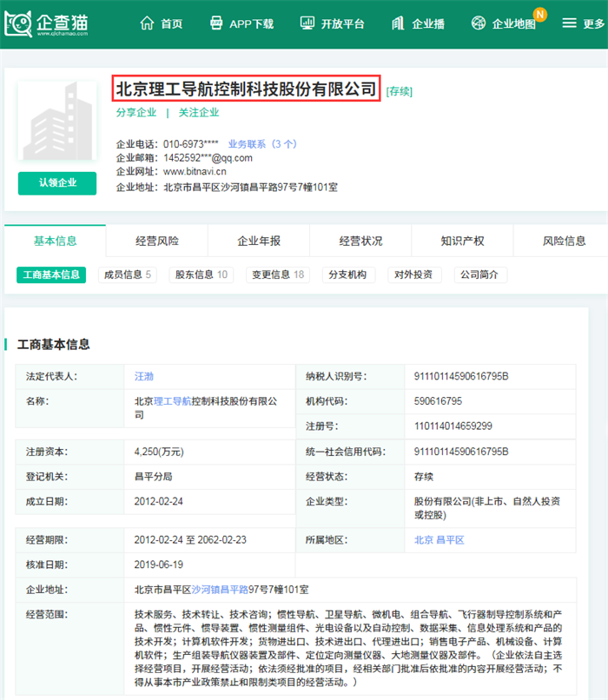Click the company building placeholder image

57,121
